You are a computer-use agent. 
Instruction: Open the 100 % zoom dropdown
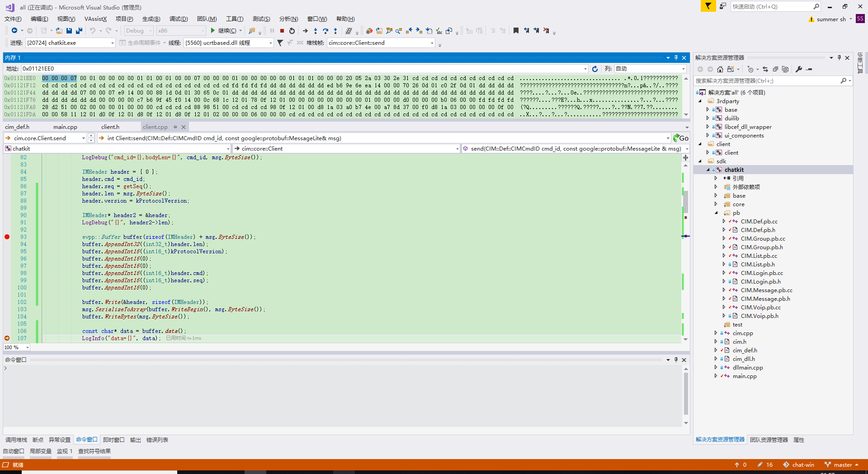tap(16, 347)
